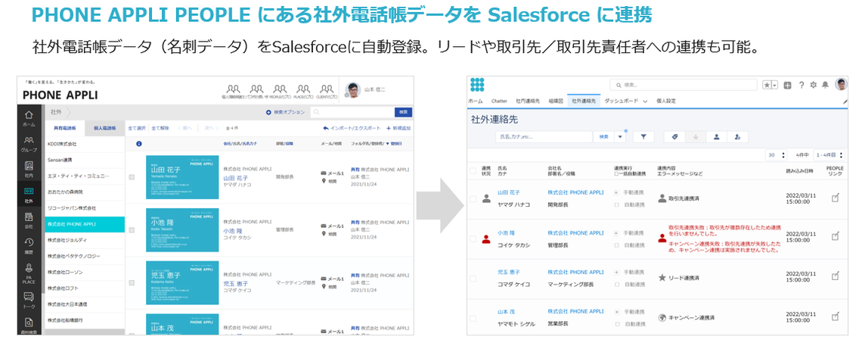Click the Salesforce global 検索 field
Image resolution: width=868 pixels, height=346 pixels.
coord(683,85)
